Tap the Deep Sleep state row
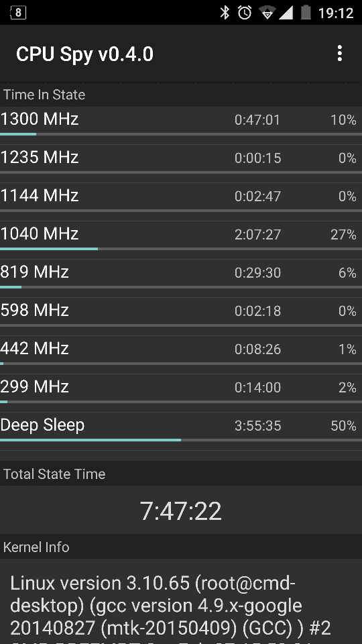 coord(181,427)
